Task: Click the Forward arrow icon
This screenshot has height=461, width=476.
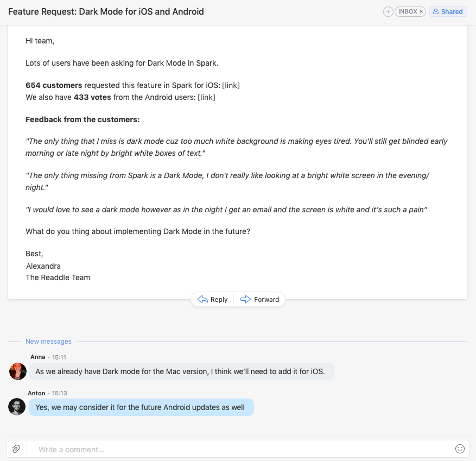Action: pyautogui.click(x=245, y=299)
